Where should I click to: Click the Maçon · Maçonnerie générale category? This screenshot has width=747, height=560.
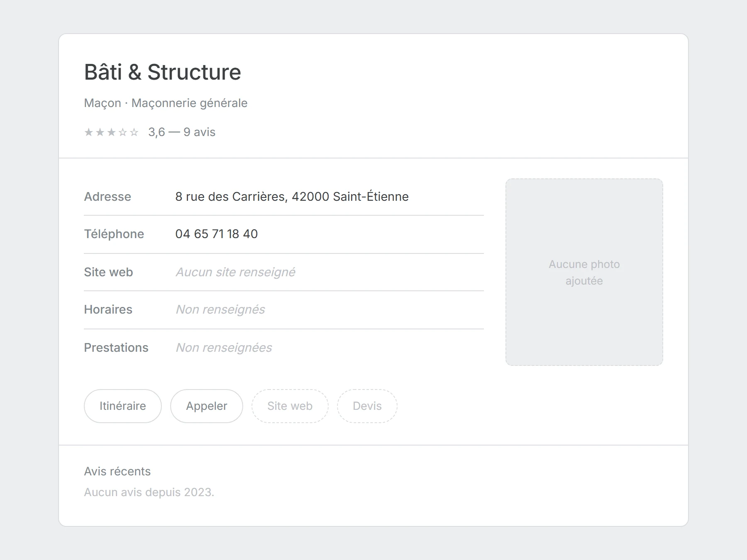pyautogui.click(x=166, y=103)
